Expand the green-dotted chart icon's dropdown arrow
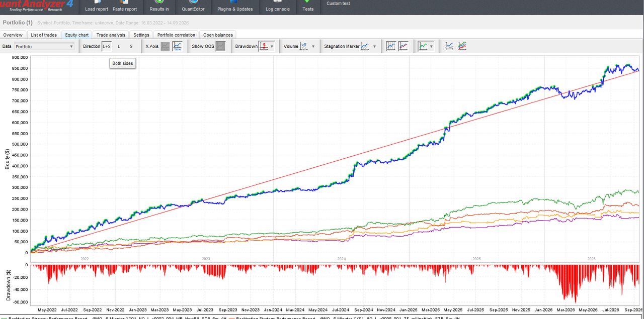The image size is (644, 319). pos(431,47)
